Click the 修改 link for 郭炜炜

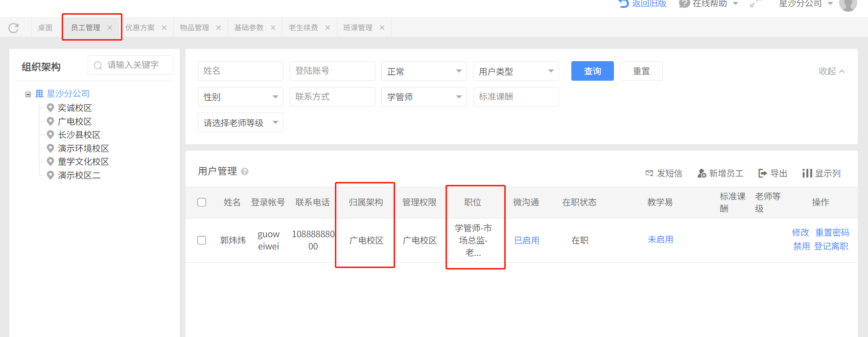tap(800, 232)
